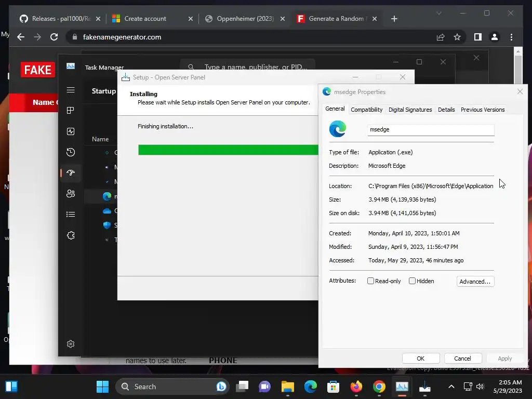The height and width of the screenshot is (399, 532).
Task: Click the Chrome address bar URL
Action: tap(122, 37)
